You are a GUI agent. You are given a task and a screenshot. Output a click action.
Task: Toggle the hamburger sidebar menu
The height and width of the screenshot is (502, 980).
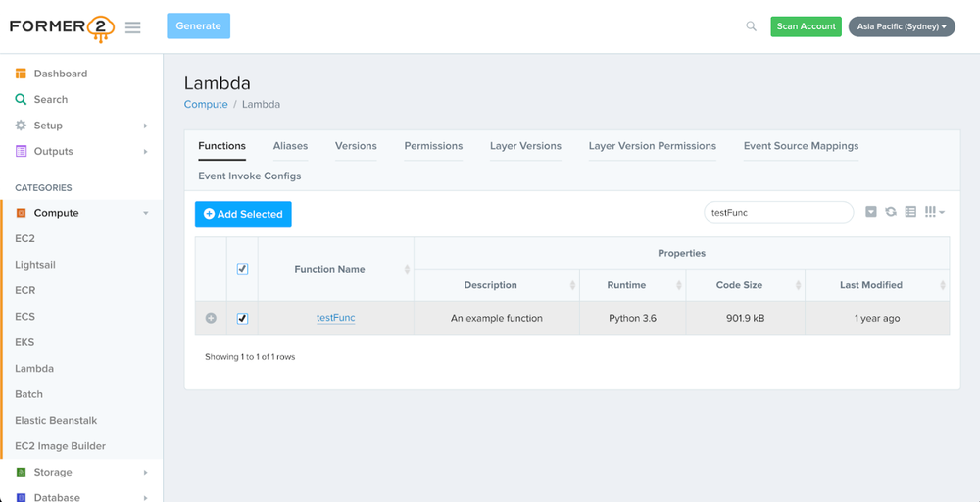tap(132, 27)
